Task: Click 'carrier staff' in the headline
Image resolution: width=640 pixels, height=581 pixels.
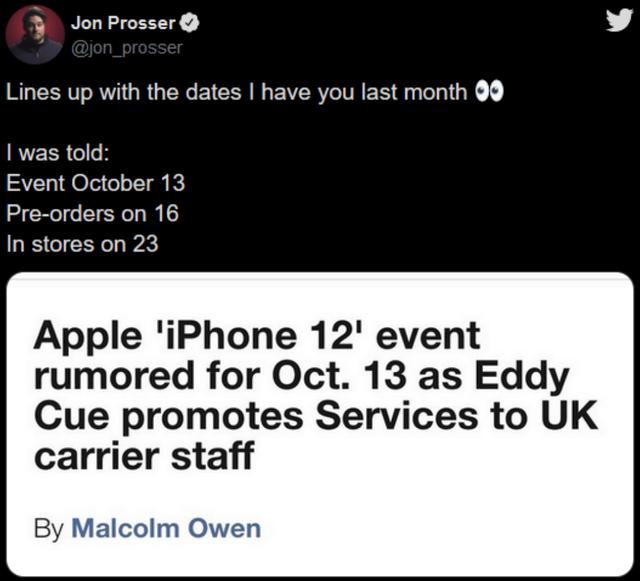Action: pyautogui.click(x=144, y=455)
